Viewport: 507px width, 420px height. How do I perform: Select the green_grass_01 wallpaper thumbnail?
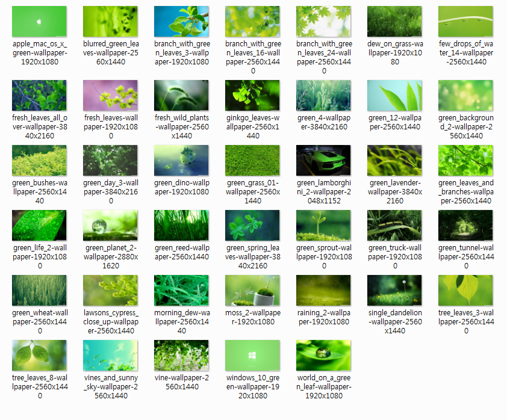[252, 160]
